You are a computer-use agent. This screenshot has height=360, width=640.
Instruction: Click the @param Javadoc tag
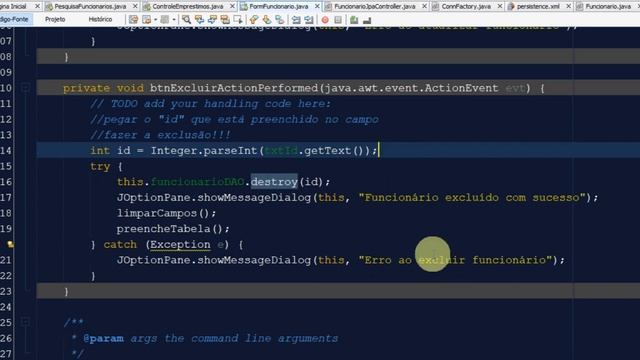click(103, 338)
